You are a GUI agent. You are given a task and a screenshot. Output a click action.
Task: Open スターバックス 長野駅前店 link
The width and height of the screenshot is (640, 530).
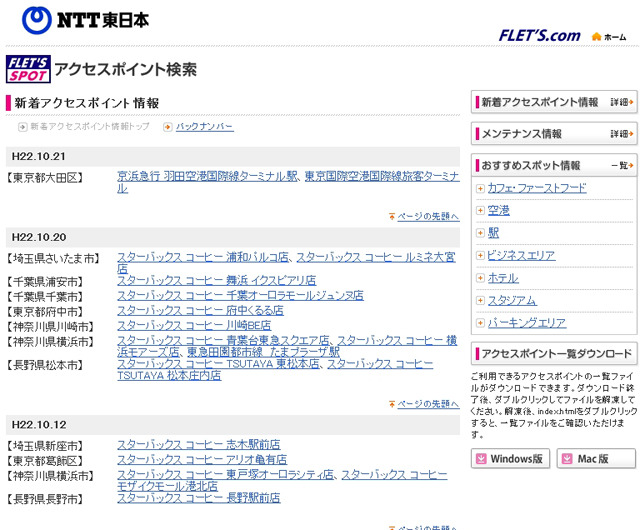click(198, 498)
